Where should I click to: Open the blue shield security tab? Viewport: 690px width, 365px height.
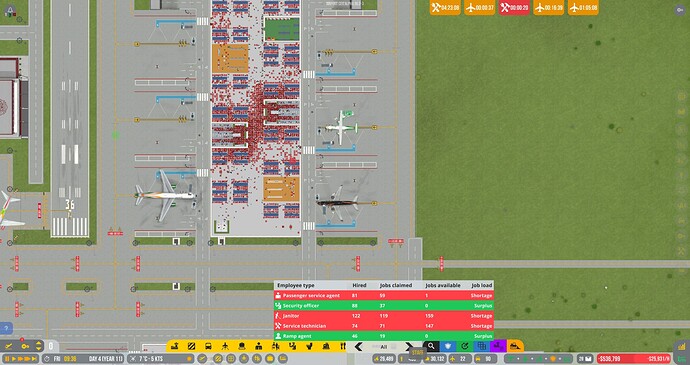(448, 346)
